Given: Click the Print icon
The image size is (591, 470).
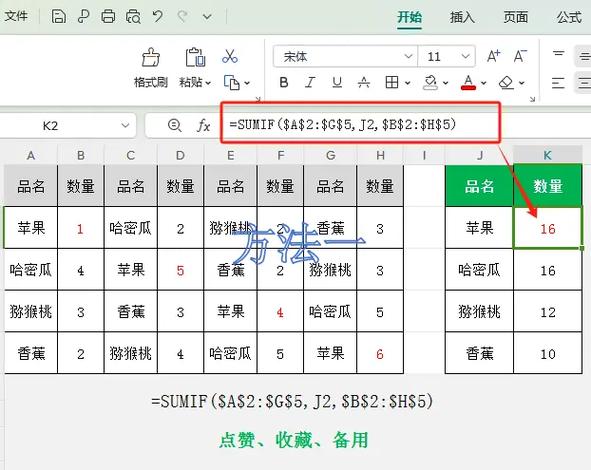Looking at the screenshot, I should (x=108, y=17).
